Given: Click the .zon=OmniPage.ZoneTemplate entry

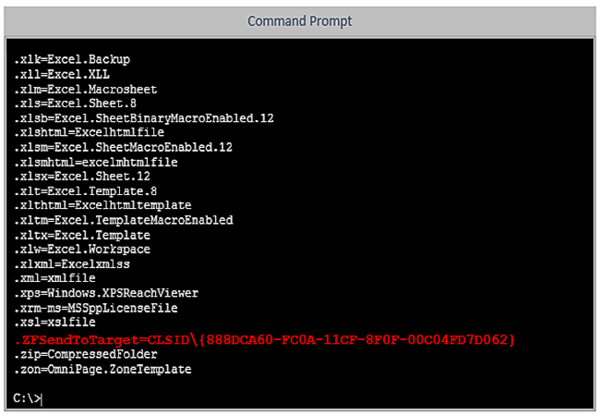Looking at the screenshot, I should 102,369.
